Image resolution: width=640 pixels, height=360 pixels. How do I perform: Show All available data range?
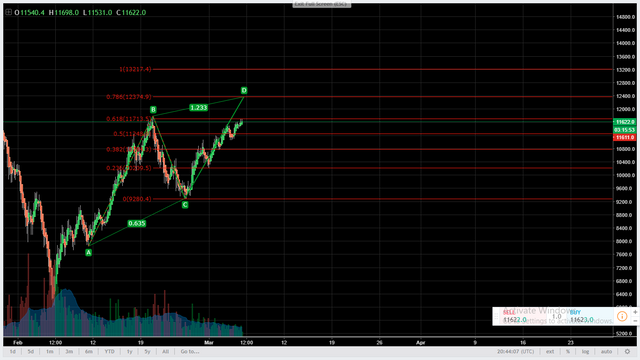click(165, 351)
